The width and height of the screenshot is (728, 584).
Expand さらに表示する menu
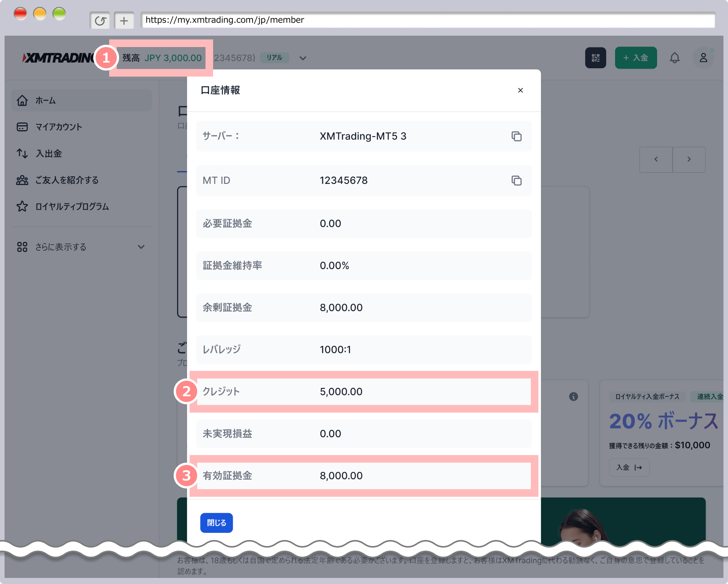click(82, 247)
